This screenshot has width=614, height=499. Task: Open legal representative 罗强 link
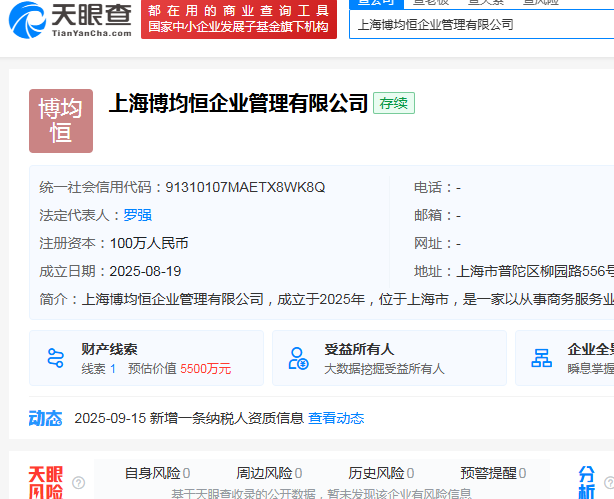click(x=137, y=215)
